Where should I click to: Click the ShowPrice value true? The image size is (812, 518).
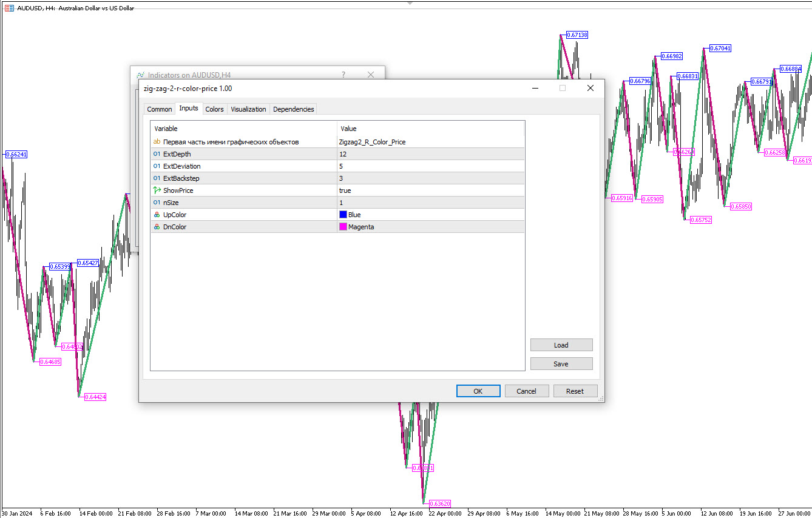click(x=431, y=190)
